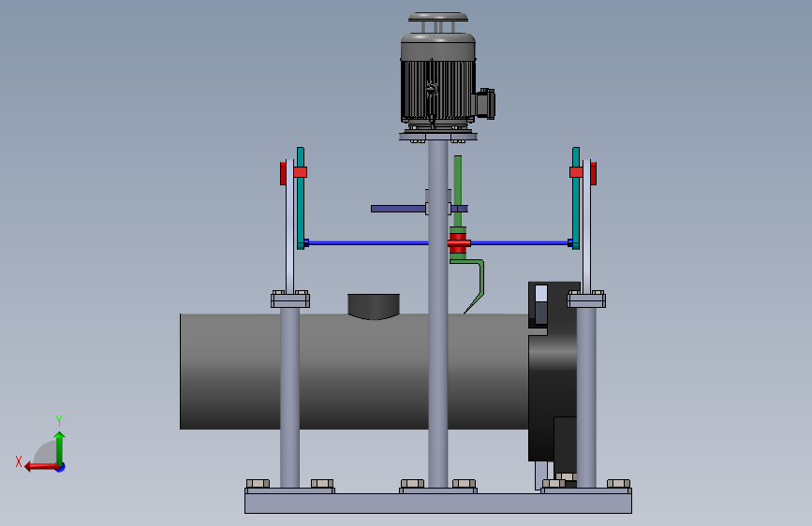Select the black end flange on the cylinder
The image size is (812, 526).
(x=554, y=371)
